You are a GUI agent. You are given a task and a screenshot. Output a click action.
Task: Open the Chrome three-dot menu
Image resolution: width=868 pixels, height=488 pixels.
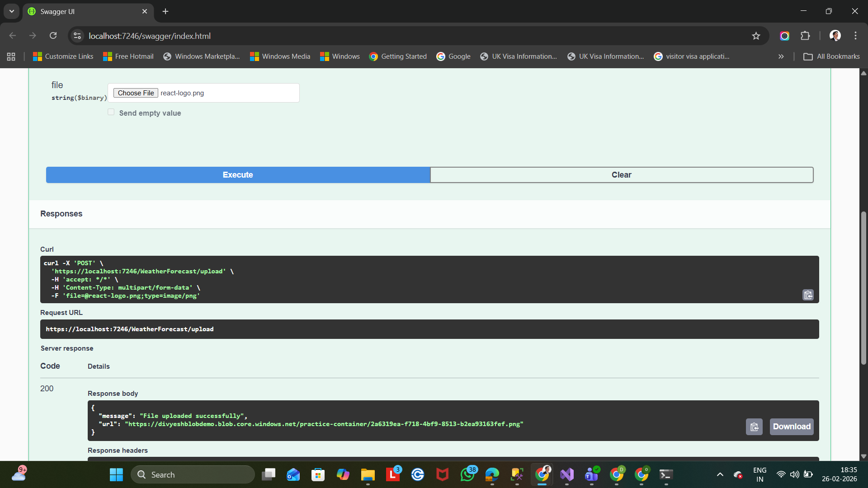855,36
